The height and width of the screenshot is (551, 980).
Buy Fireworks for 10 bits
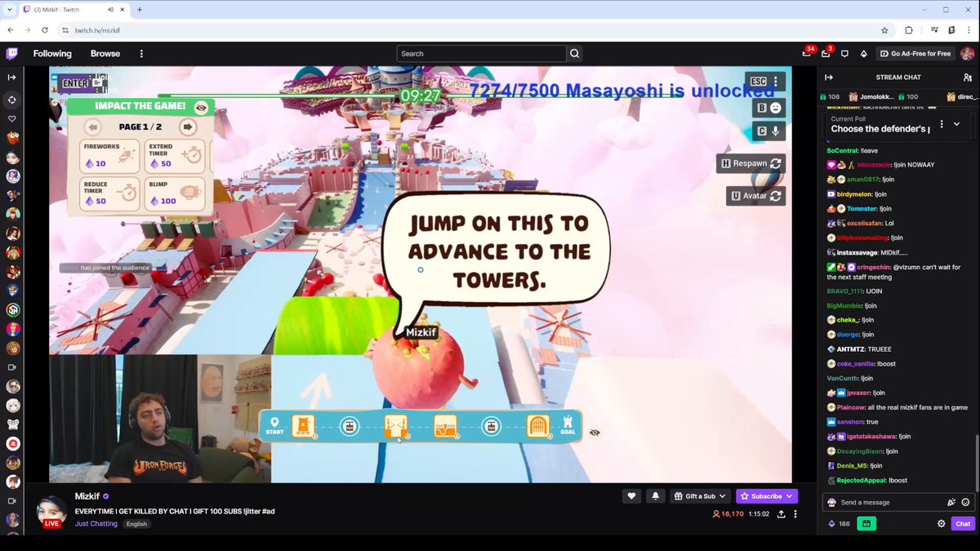pyautogui.click(x=109, y=156)
